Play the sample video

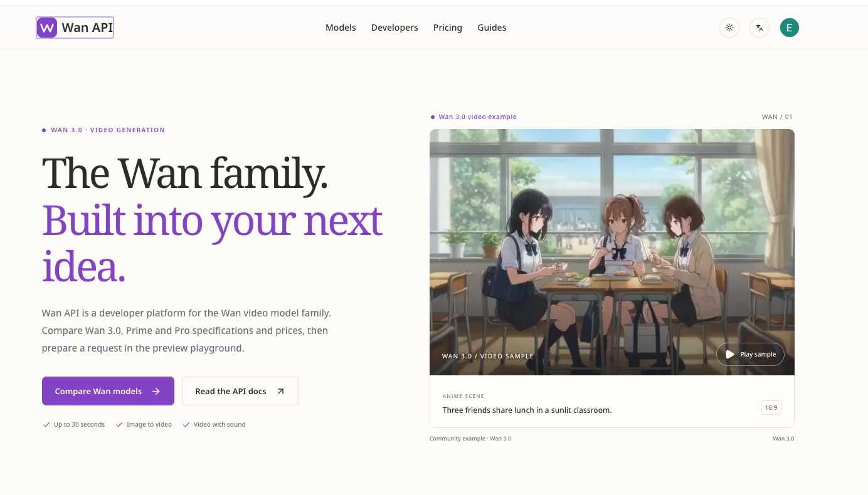point(750,354)
